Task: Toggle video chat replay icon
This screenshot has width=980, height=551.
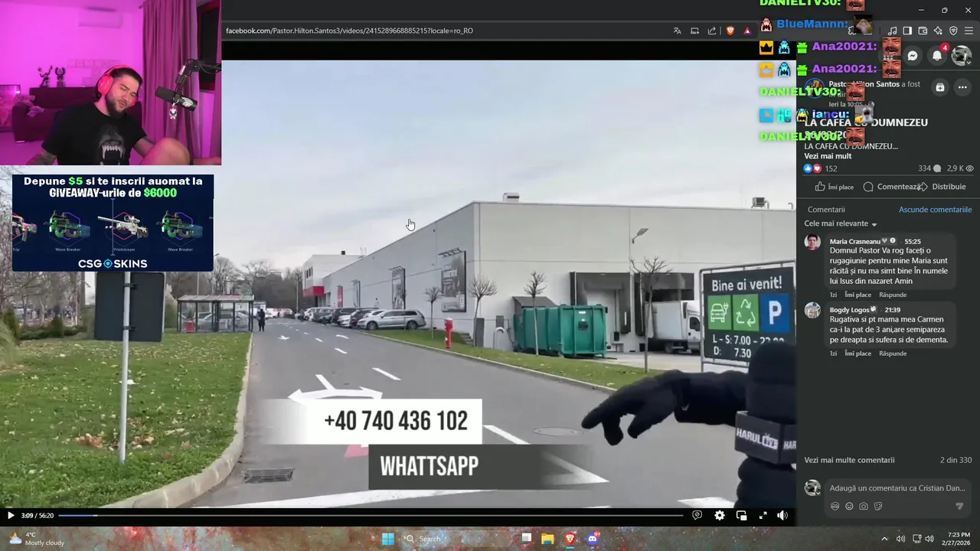Action: [697, 516]
